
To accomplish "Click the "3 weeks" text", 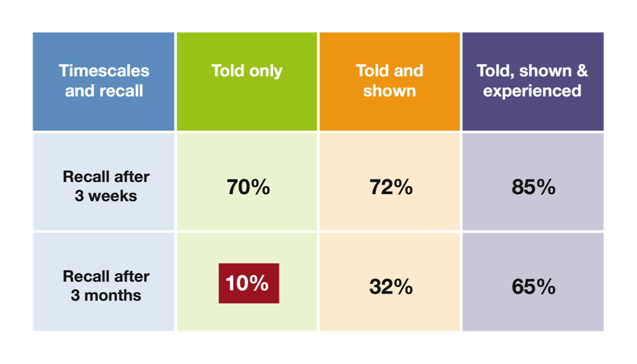I will coord(107,197).
